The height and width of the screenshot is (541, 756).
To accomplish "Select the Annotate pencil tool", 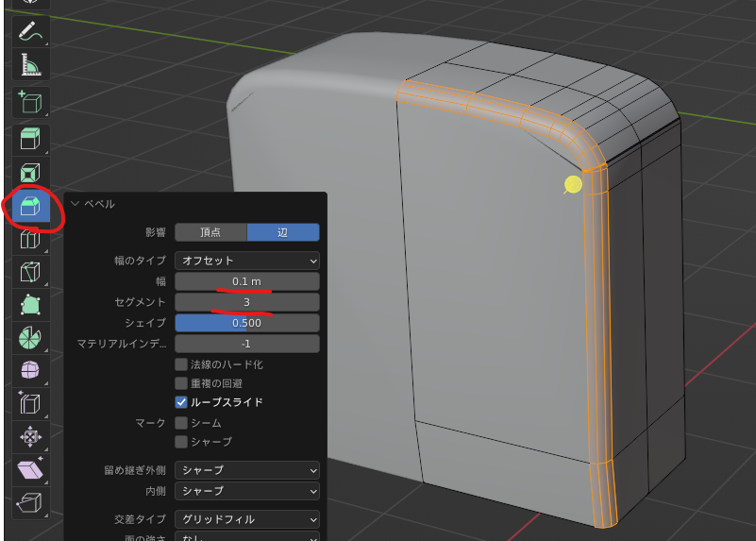I will click(x=31, y=31).
